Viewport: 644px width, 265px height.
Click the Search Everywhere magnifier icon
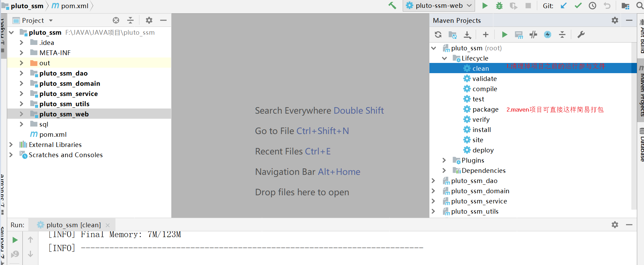coord(640,6)
